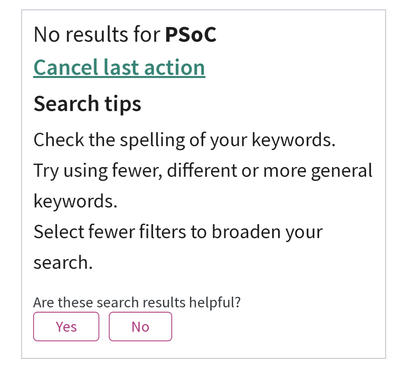Click the bold PSoC search keyword

pos(191,34)
